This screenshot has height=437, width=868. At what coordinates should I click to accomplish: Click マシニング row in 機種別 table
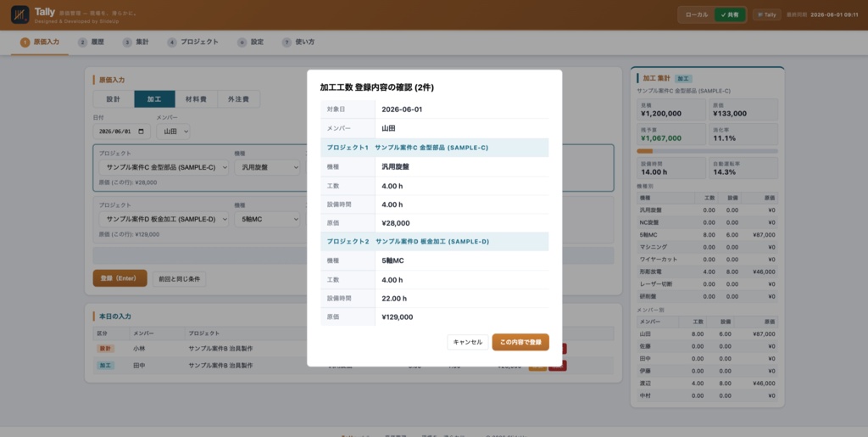[708, 246]
